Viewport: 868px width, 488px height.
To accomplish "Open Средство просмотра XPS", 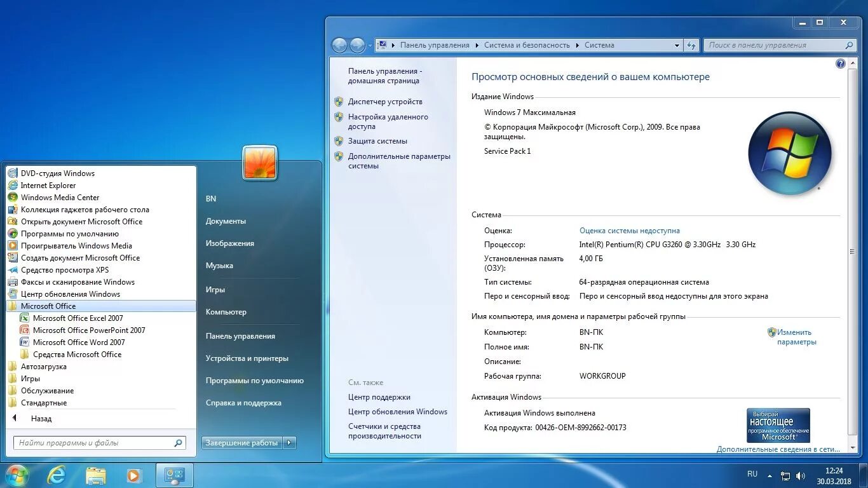I will click(x=64, y=270).
